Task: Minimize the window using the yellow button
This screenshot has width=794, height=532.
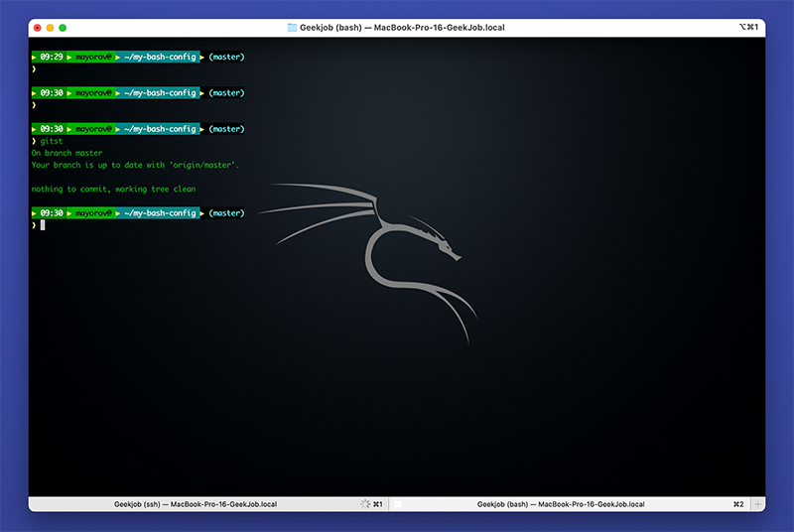Action: coord(51,28)
